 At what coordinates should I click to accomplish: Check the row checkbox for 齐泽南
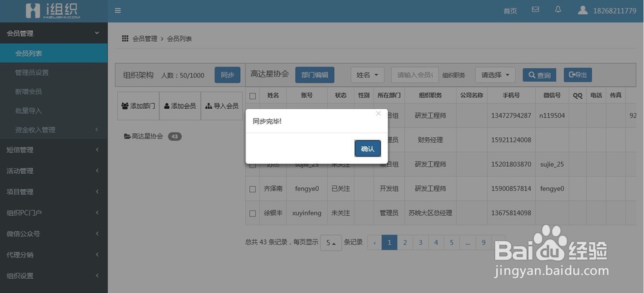(x=252, y=189)
